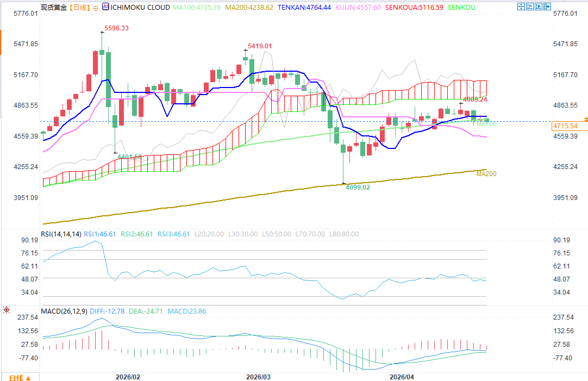Image resolution: width=588 pixels, height=381 pixels.
Task: Click the 4889.24 price marker
Action: (x=475, y=99)
